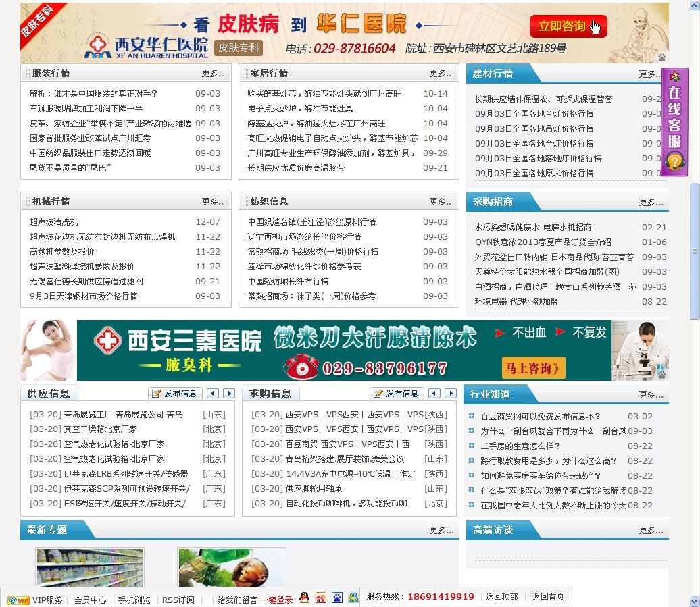Click the headset help icon on 在线客服
Viewport: 700px width, 607px height.
coord(674,161)
